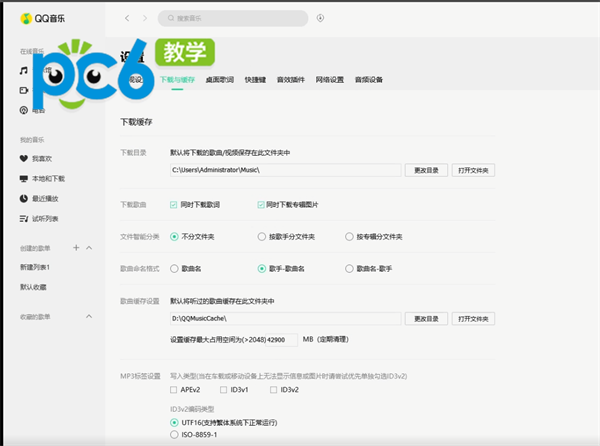Click the C:\Users\Administrator\Music\ path field

point(285,170)
